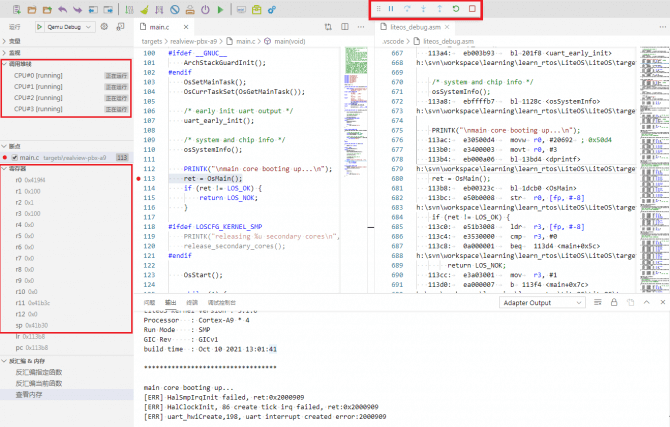The image size is (670, 427).
Task: Click the purple power icon
Action: pyautogui.click(x=205, y=9)
